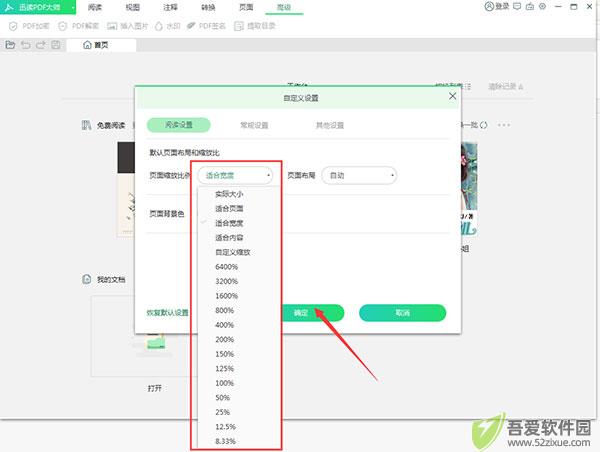The image size is (600, 452).
Task: Click the 水印 (watermark) droplet icon
Action: [159, 26]
